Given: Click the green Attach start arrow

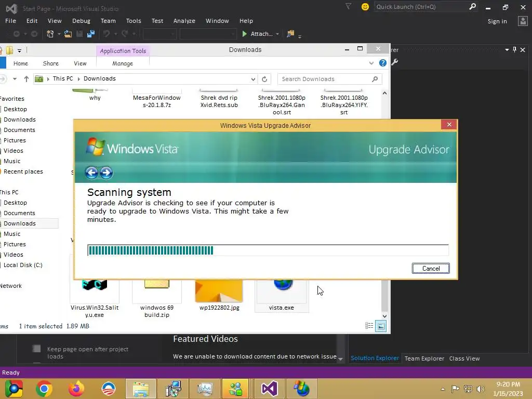Looking at the screenshot, I should (x=244, y=34).
